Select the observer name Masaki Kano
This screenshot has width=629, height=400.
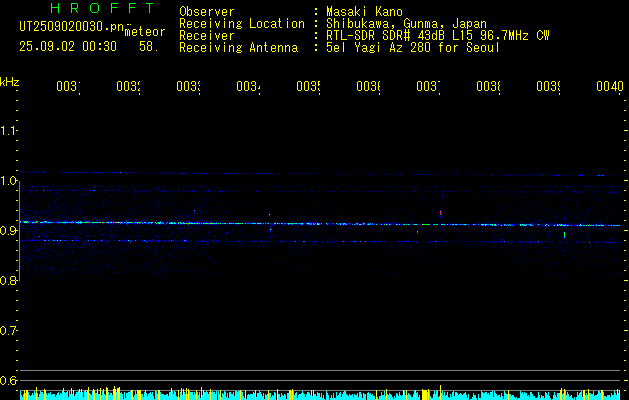[x=364, y=12]
